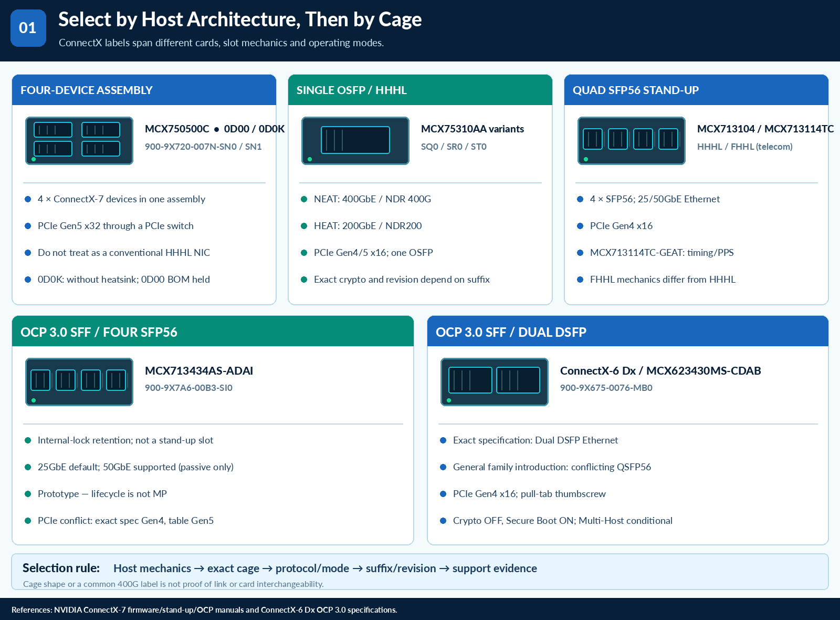The image size is (840, 620).
Task: Select the OCP 3.0 SFF / DUAL DSFP header
Action: (628, 332)
